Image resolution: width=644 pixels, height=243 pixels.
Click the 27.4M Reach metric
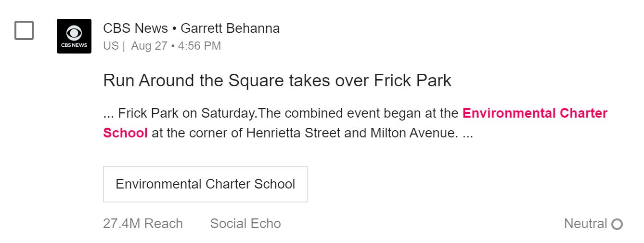[143, 224]
